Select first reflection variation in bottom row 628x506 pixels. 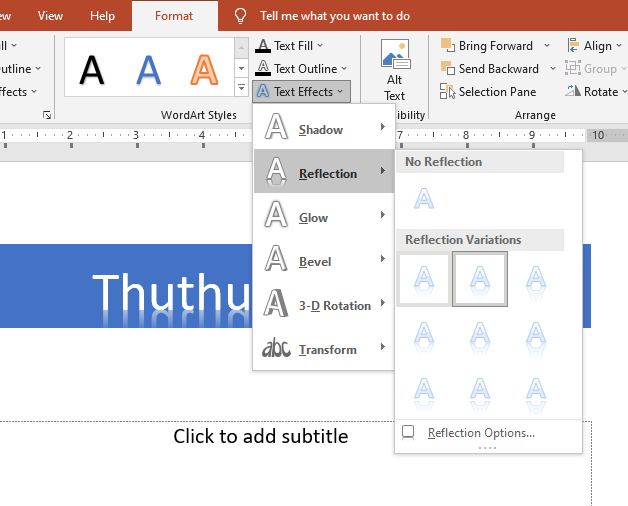[424, 391]
